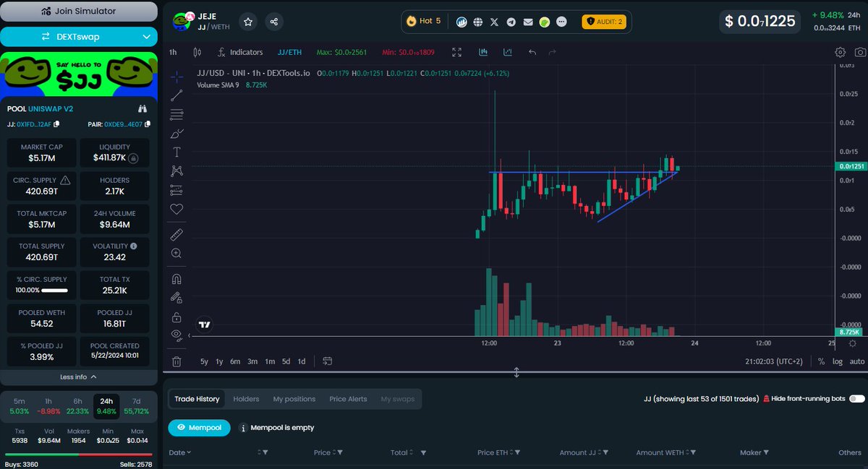Viewport: 868px width, 469px height.
Task: Toggle lock all drawing tools
Action: click(176, 317)
